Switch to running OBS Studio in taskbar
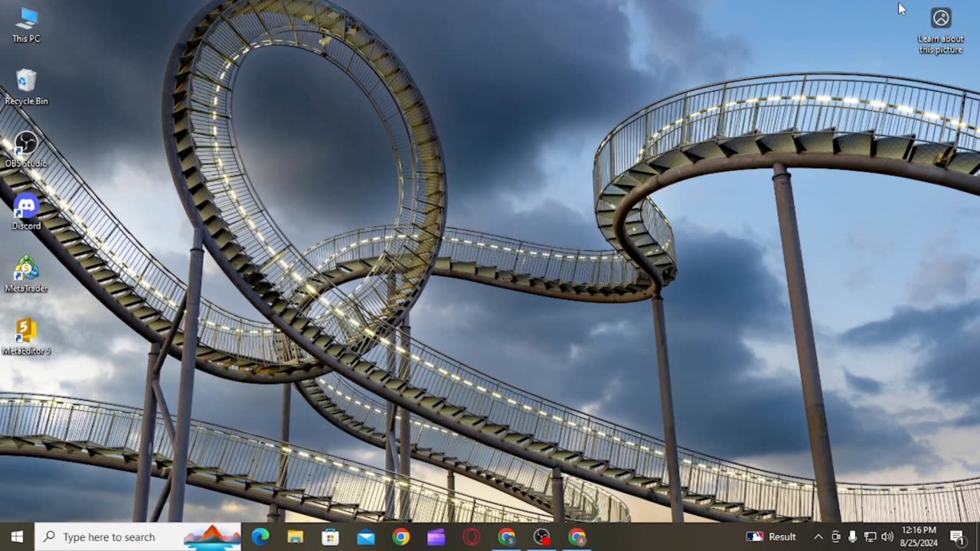Screen dimensions: 980x551 tap(542, 537)
